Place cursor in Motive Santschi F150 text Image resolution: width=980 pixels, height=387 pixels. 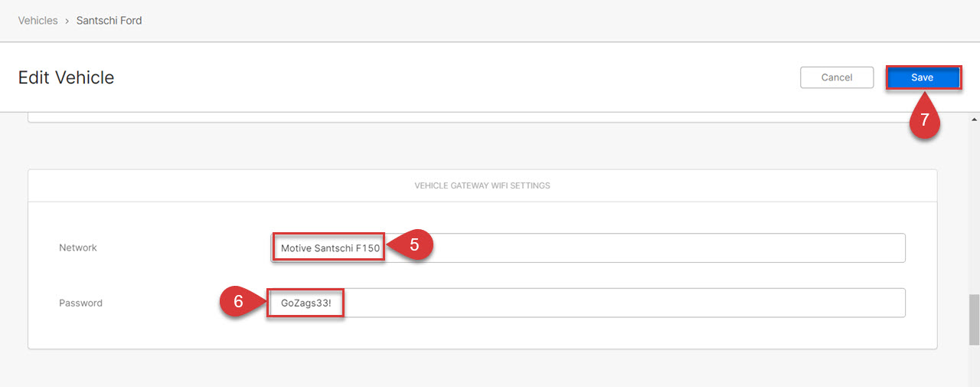(330, 248)
